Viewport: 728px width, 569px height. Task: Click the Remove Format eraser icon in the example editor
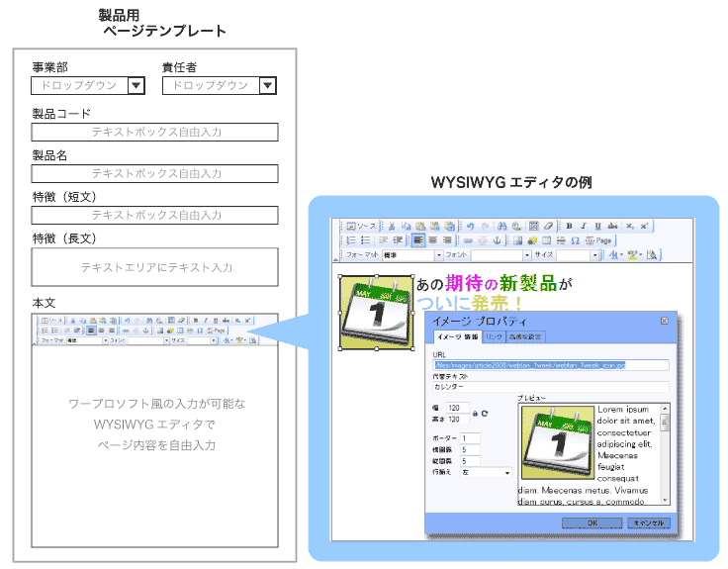(548, 227)
